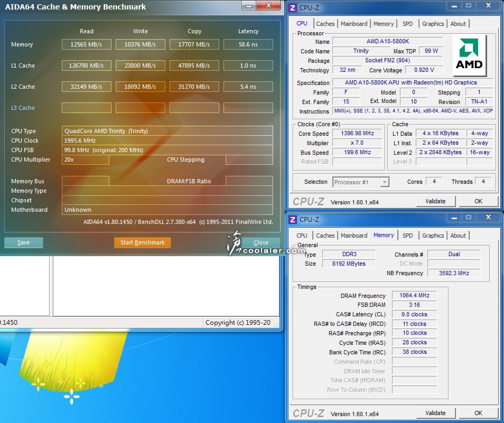The image size is (504, 423).
Task: Click the Memory Read 12565 MB/s field
Action: tap(86, 44)
